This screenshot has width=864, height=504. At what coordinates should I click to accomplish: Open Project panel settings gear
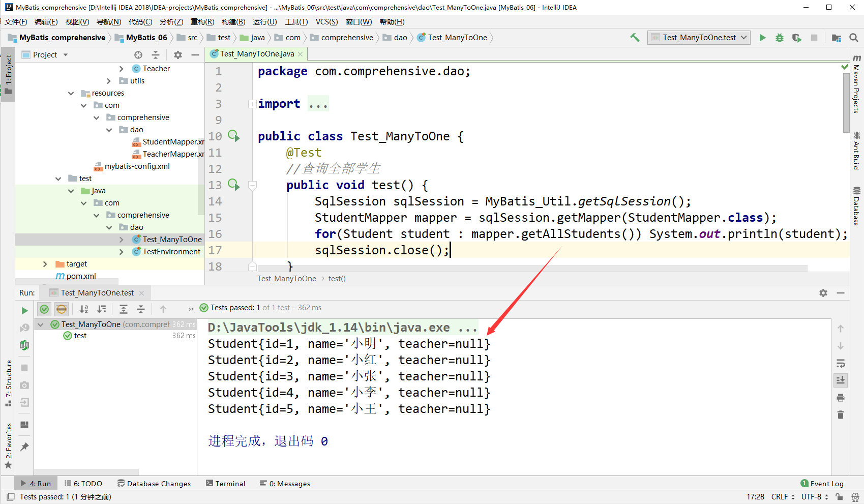[x=177, y=55]
